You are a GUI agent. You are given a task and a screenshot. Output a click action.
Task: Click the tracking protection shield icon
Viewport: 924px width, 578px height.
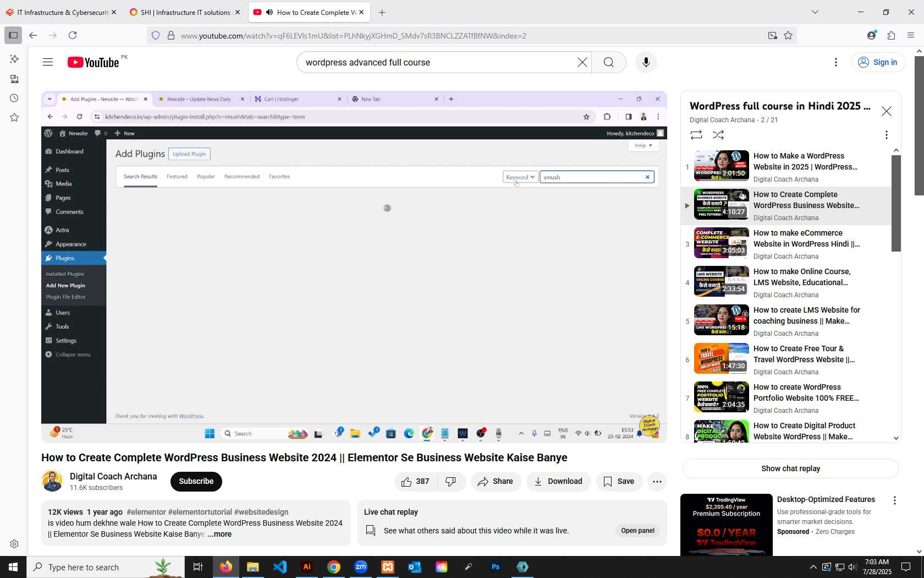[156, 35]
